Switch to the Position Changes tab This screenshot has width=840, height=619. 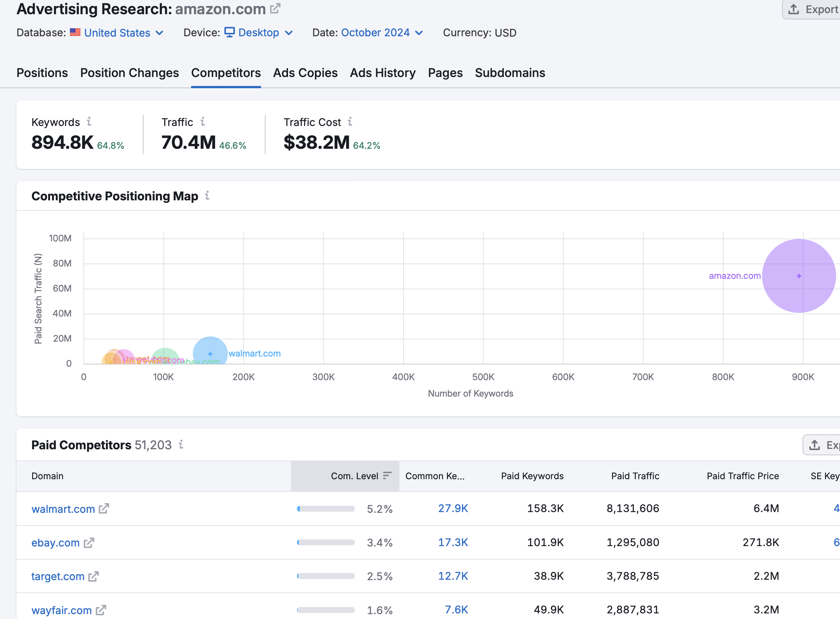tap(129, 73)
